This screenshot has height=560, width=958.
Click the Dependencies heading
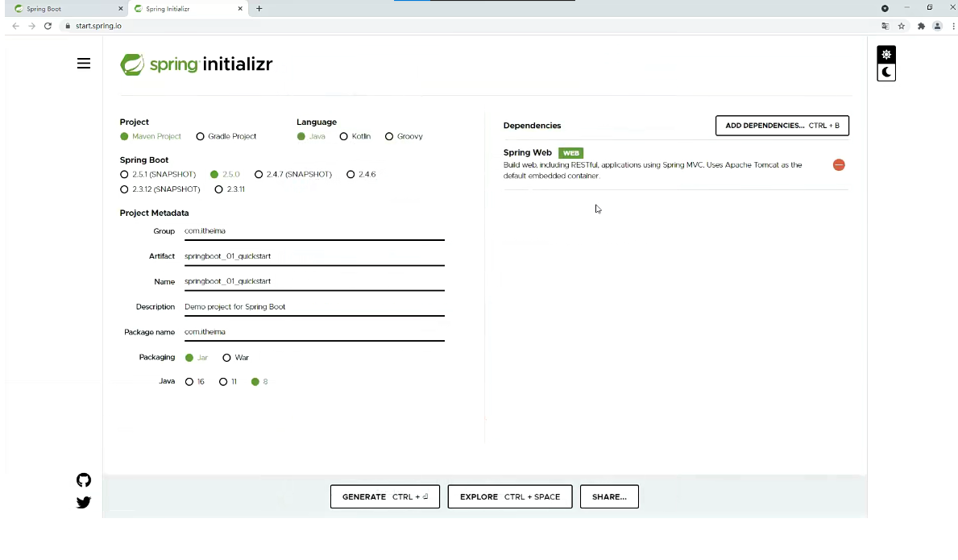click(532, 126)
